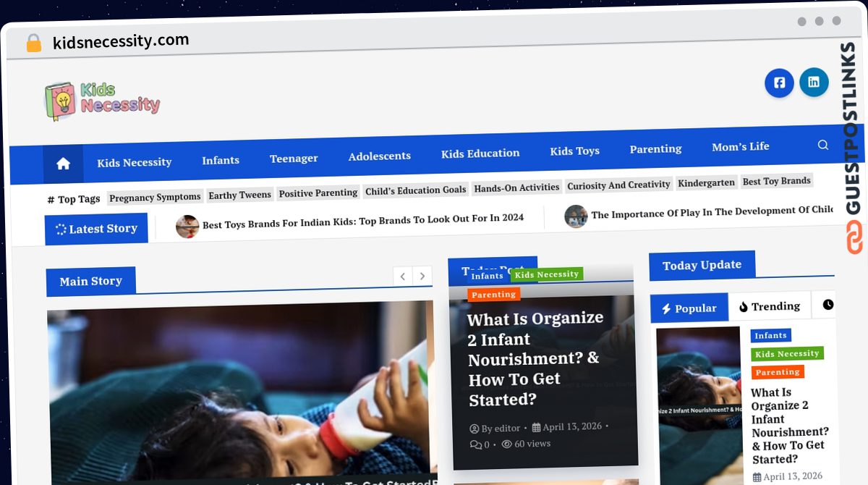This screenshot has width=868, height=485.
Task: Open the Best Toys Brands For Indian Kids story
Action: 363,221
